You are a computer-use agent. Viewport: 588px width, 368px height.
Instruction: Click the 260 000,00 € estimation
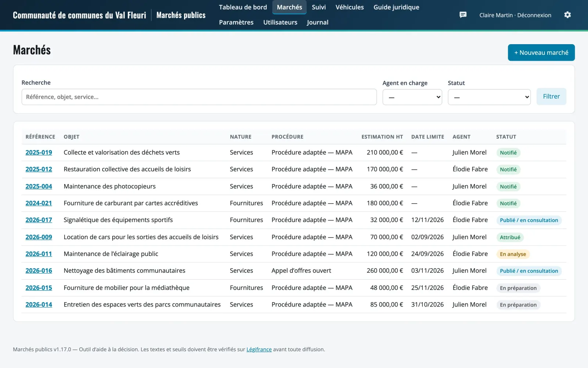click(385, 270)
